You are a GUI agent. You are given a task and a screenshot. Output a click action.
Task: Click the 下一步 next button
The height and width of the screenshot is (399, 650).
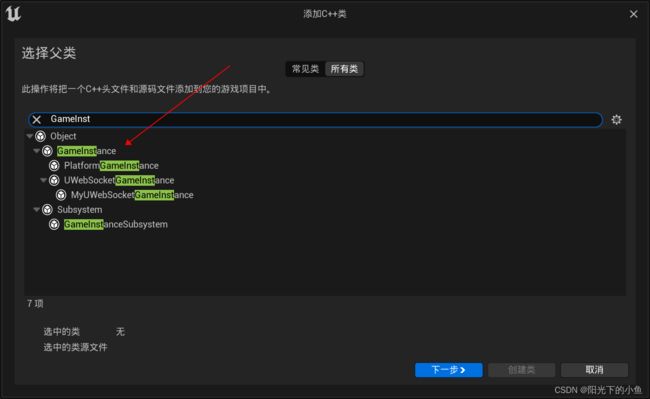click(x=449, y=370)
